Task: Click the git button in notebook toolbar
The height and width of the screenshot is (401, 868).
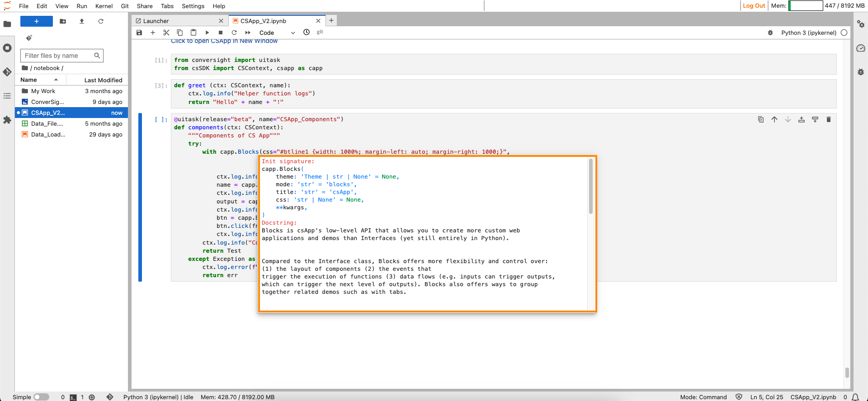Action: coord(320,32)
